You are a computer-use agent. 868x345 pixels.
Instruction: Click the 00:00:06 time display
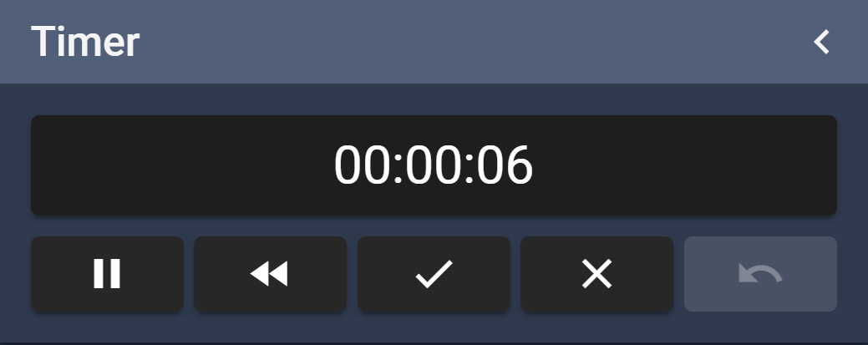(434, 165)
